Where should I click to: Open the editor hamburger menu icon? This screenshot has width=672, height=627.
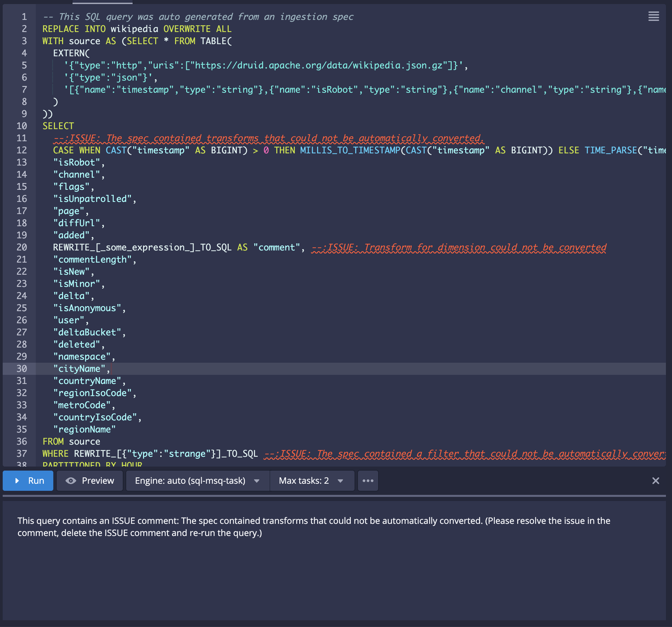click(653, 16)
